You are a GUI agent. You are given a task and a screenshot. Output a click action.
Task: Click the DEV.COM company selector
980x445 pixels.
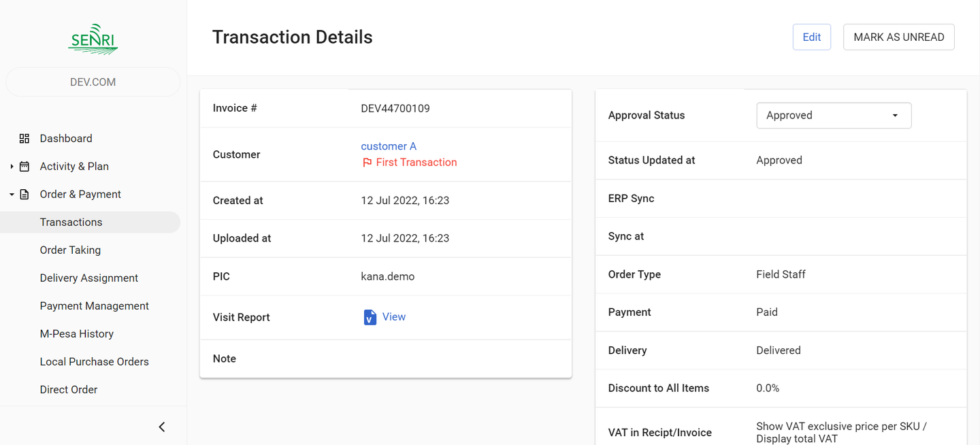pyautogui.click(x=93, y=82)
